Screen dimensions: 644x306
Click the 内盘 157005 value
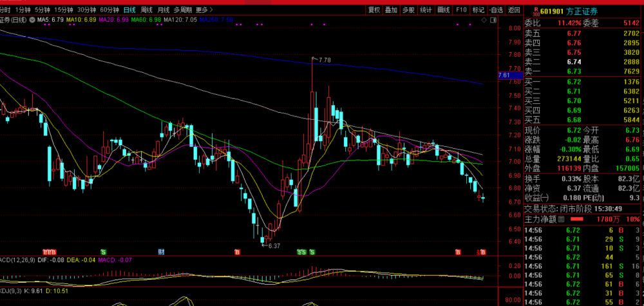coord(627,168)
